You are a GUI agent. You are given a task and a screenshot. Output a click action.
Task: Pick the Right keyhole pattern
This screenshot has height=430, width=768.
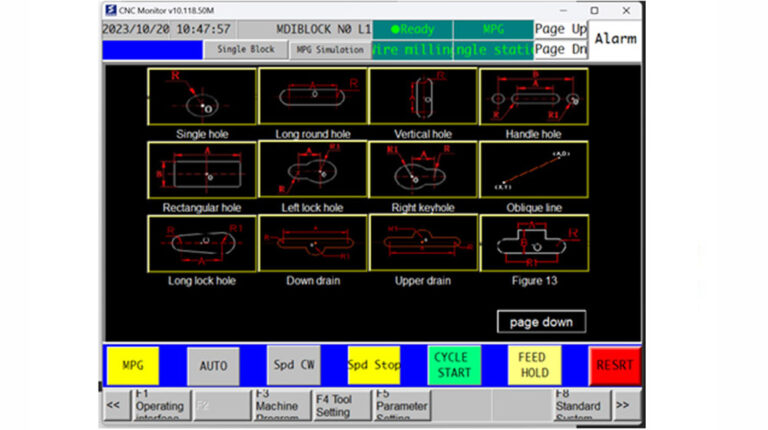(x=423, y=170)
